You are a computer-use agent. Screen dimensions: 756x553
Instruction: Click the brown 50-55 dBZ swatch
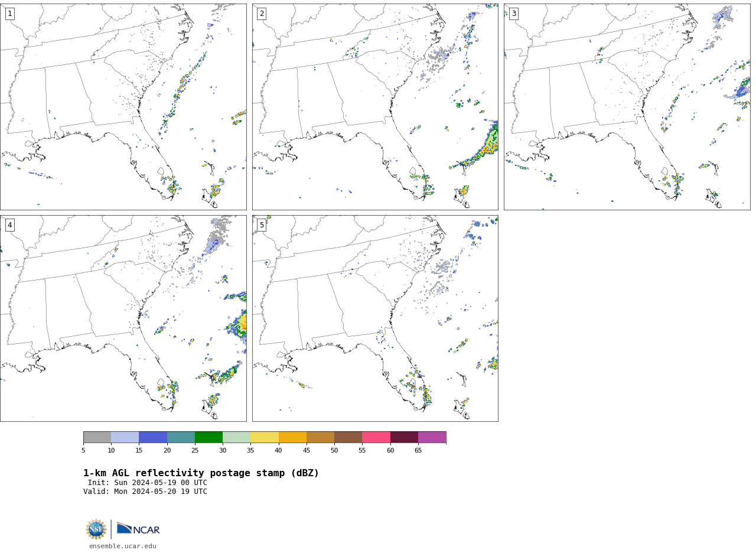point(348,437)
